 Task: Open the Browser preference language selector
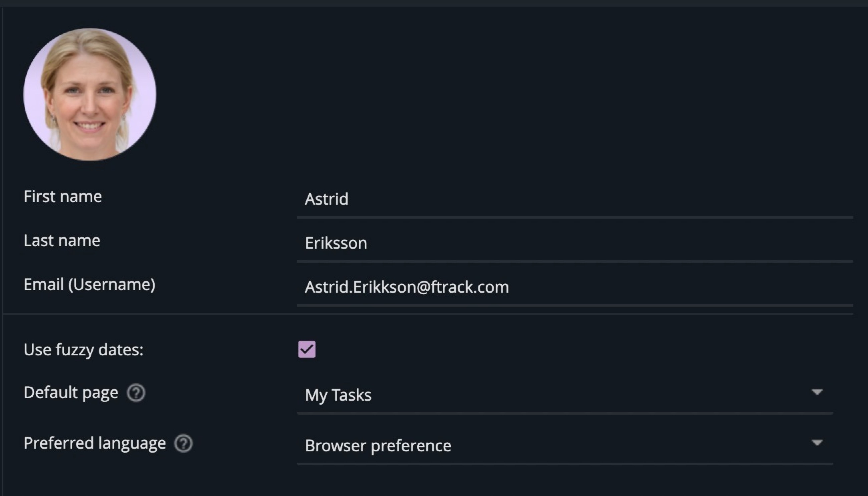point(545,446)
